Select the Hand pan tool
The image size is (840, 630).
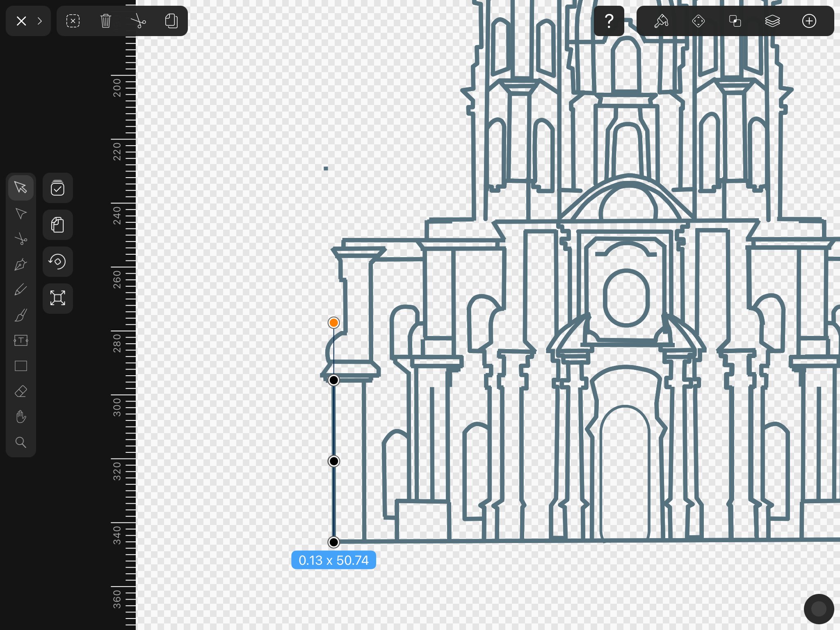[21, 417]
